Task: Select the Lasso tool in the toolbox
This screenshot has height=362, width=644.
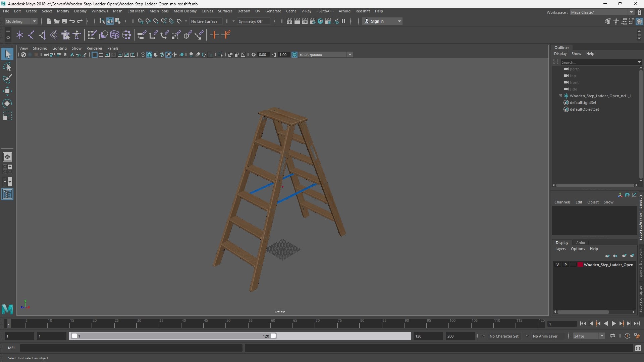Action: [7, 66]
